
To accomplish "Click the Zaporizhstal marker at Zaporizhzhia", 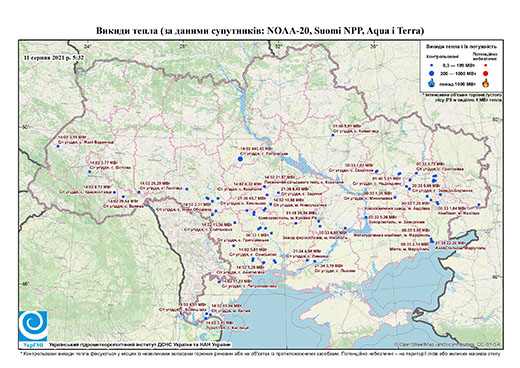I will (x=366, y=217).
